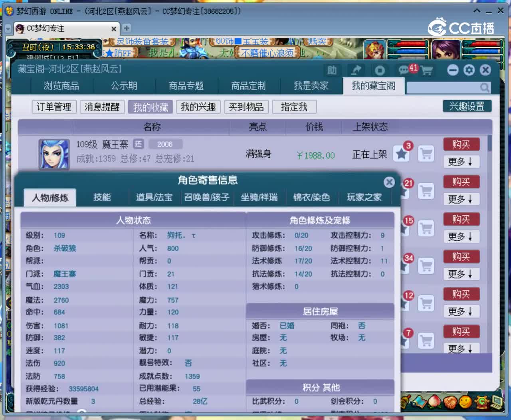
Task: Expand 更多 in the row with badge 7
Action: [x=461, y=349]
